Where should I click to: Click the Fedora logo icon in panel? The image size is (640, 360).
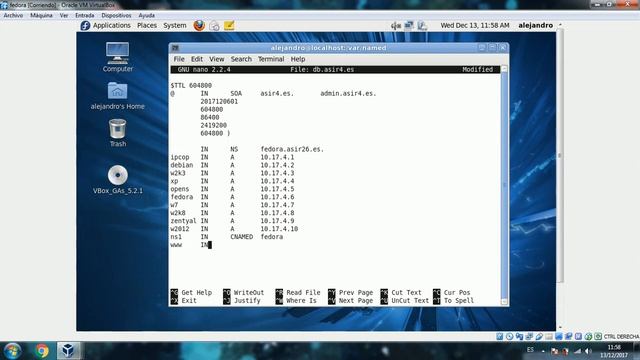click(x=85, y=25)
